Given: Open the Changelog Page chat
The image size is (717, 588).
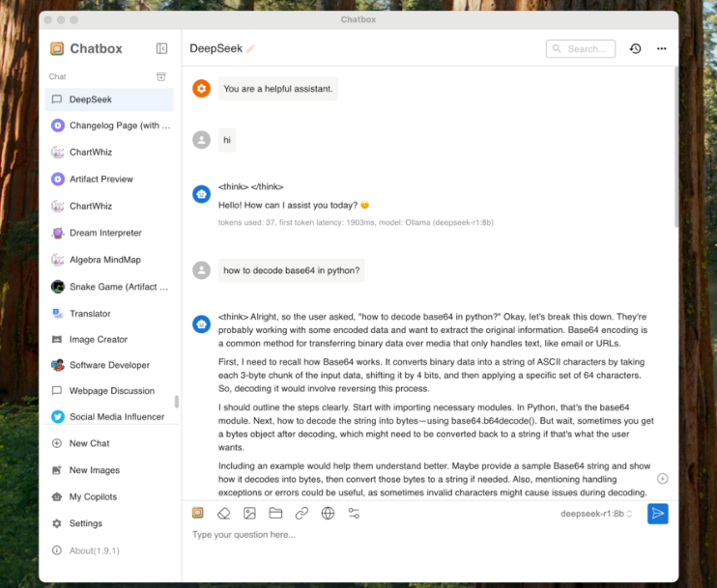Looking at the screenshot, I should (x=109, y=126).
